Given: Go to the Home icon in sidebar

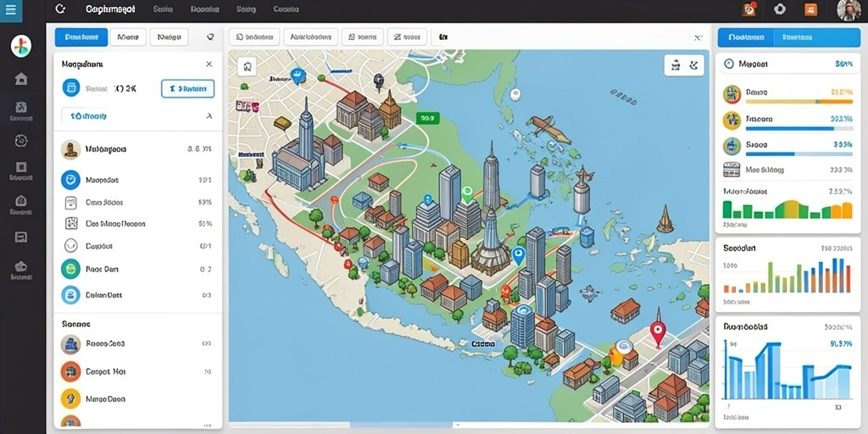Looking at the screenshot, I should [x=21, y=79].
